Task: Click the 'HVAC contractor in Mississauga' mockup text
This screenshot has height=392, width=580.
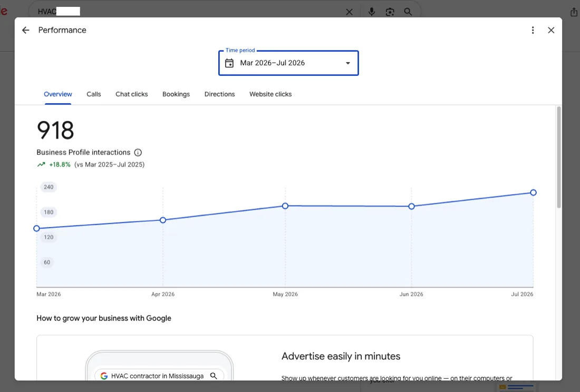Action: click(x=157, y=376)
